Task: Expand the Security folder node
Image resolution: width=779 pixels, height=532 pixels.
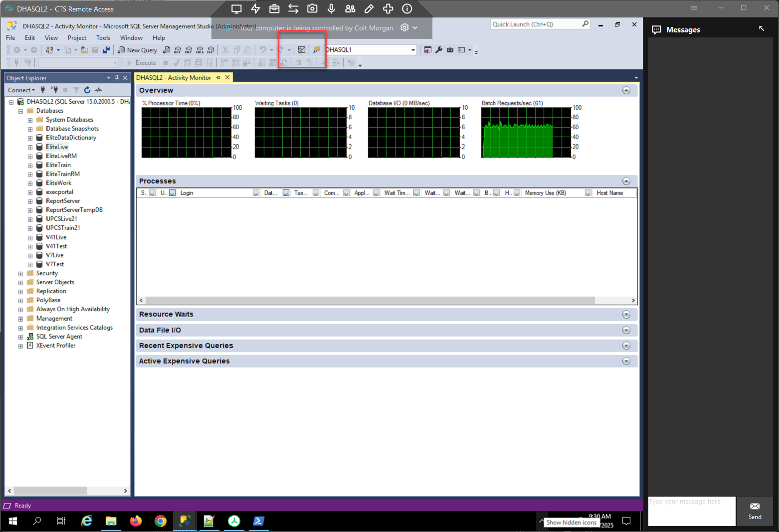Action: [20, 274]
